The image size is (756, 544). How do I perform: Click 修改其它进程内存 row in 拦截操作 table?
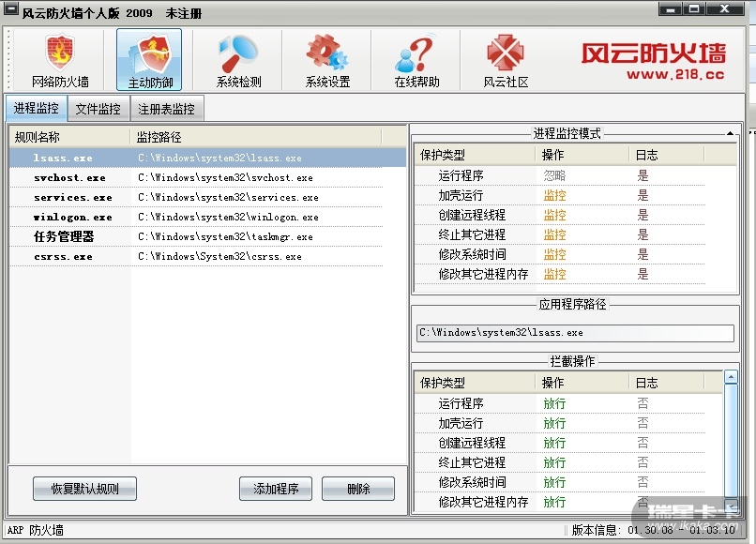(x=560, y=502)
